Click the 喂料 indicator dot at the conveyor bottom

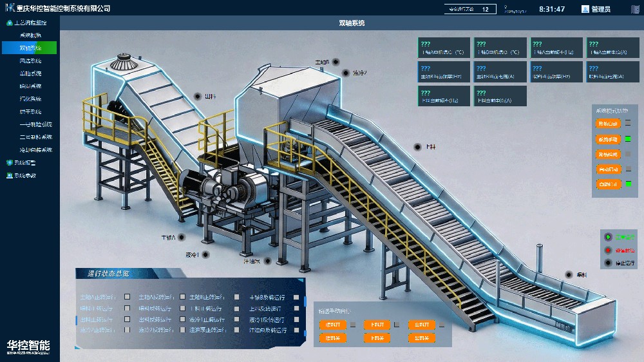pos(569,274)
